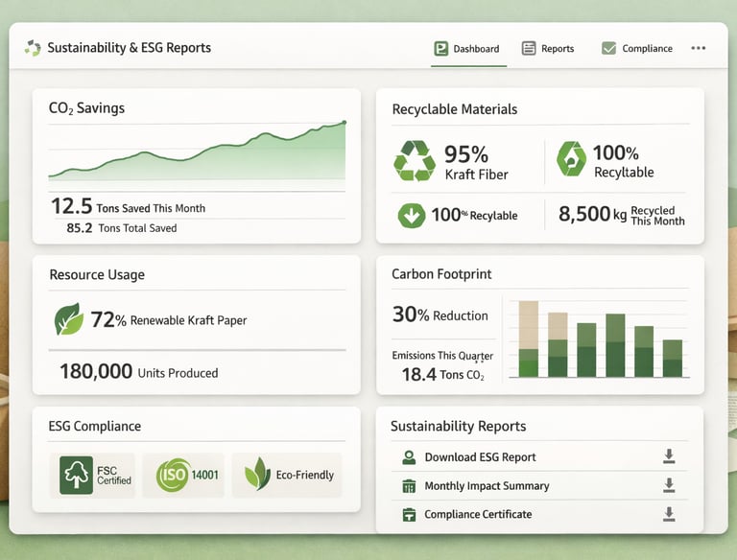
Task: Open the Monthly Impact Summary link
Action: pos(487,486)
